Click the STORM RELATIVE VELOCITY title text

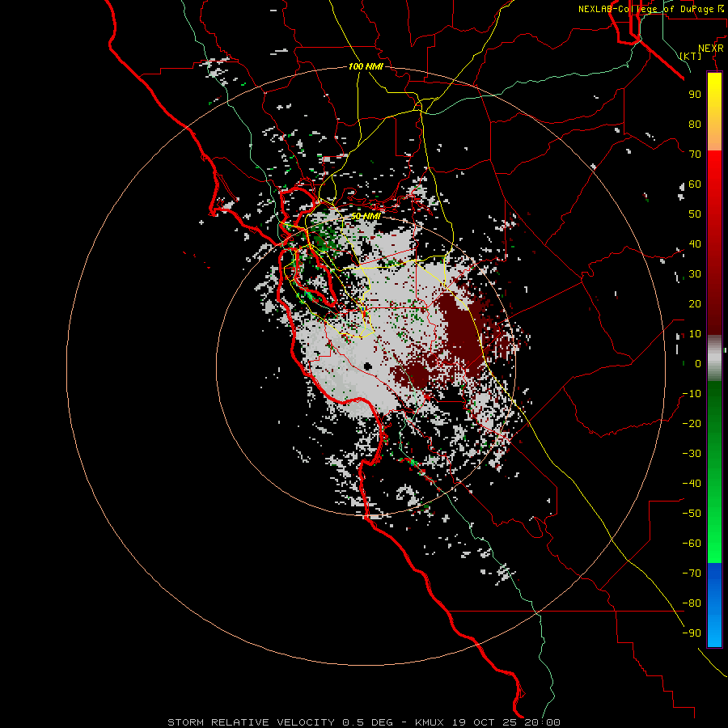[x=252, y=722]
